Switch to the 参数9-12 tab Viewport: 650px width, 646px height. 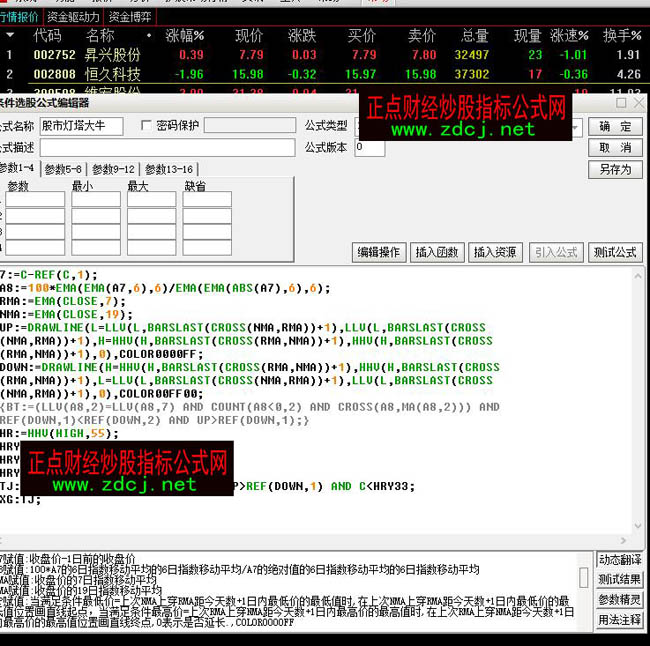[x=115, y=169]
